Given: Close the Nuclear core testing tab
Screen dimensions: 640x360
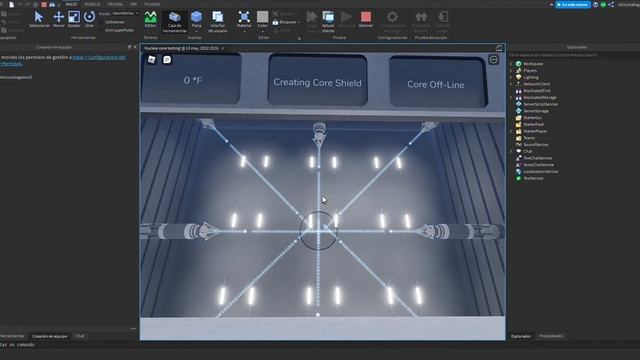Looking at the screenshot, I should [223, 48].
